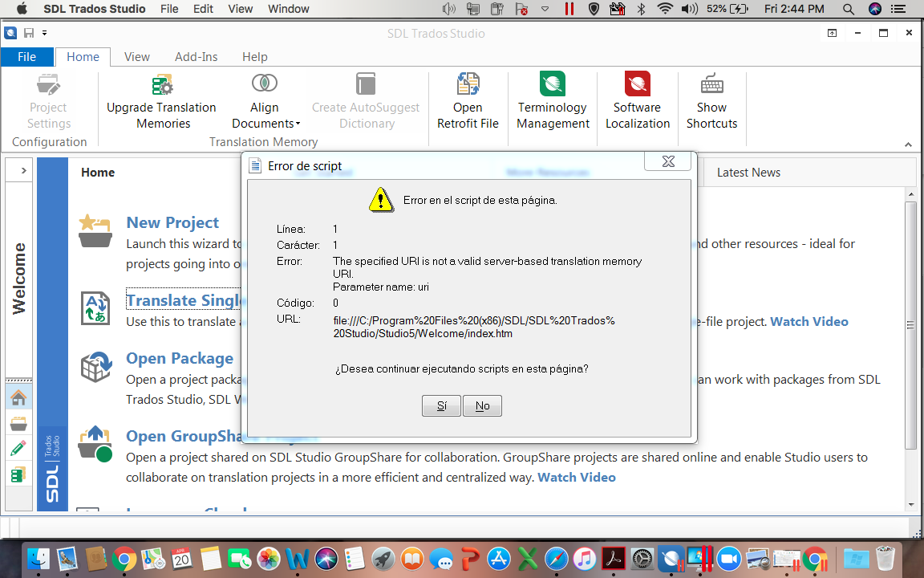Image resolution: width=924 pixels, height=578 pixels.
Task: Open the Quick Access toolbar dropdown arrow
Action: 44,33
